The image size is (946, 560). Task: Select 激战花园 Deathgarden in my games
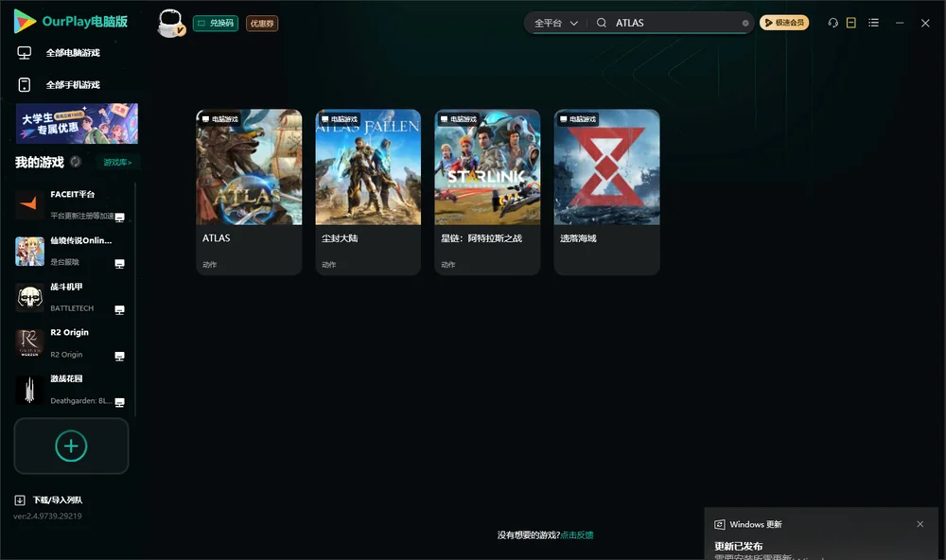[71, 390]
